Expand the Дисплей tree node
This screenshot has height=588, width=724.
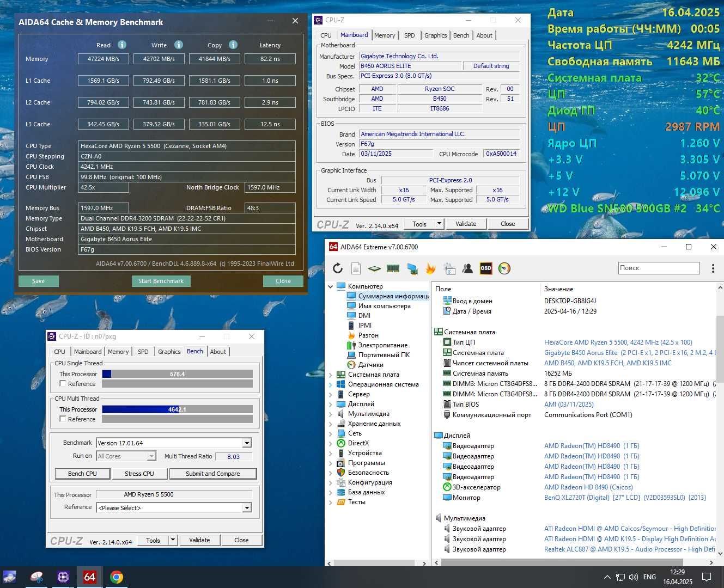click(330, 404)
